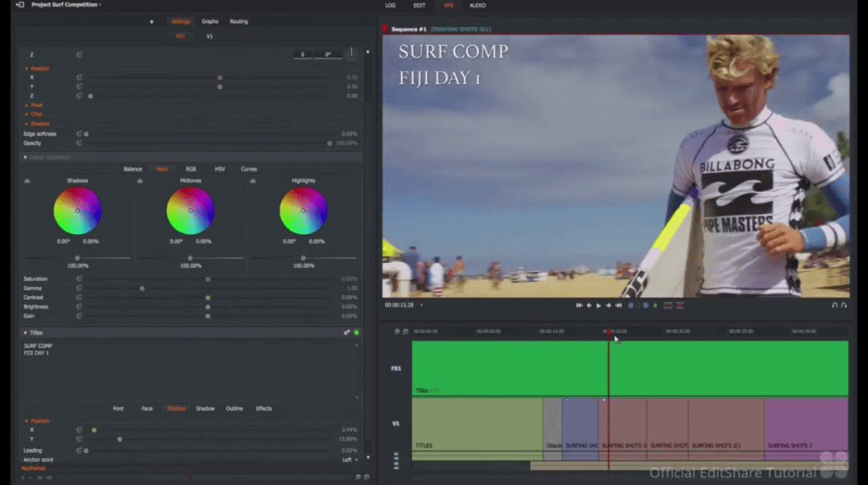Toggle the Titles effect green enable light
This screenshot has width=868, height=485.
(x=356, y=333)
